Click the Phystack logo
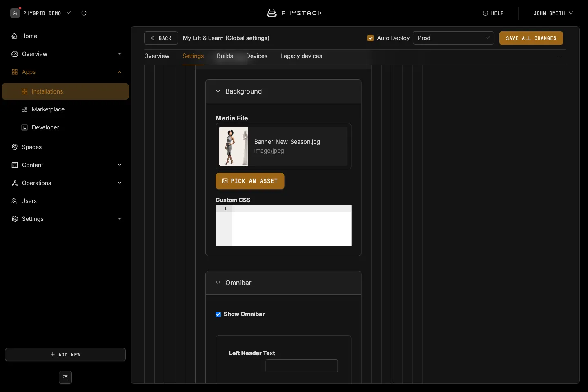 (x=294, y=13)
